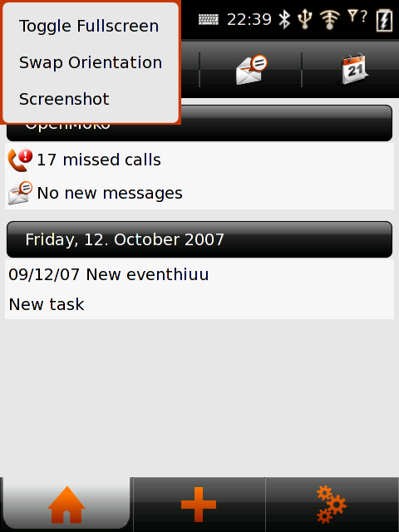Check the GSM antenna status icon
This screenshot has height=532, width=399.
(x=357, y=17)
